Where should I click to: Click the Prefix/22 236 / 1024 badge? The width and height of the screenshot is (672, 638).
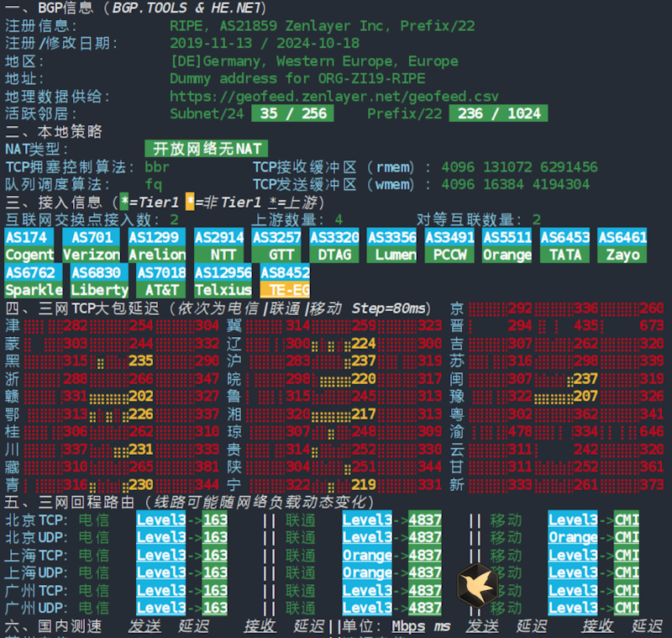(x=498, y=113)
